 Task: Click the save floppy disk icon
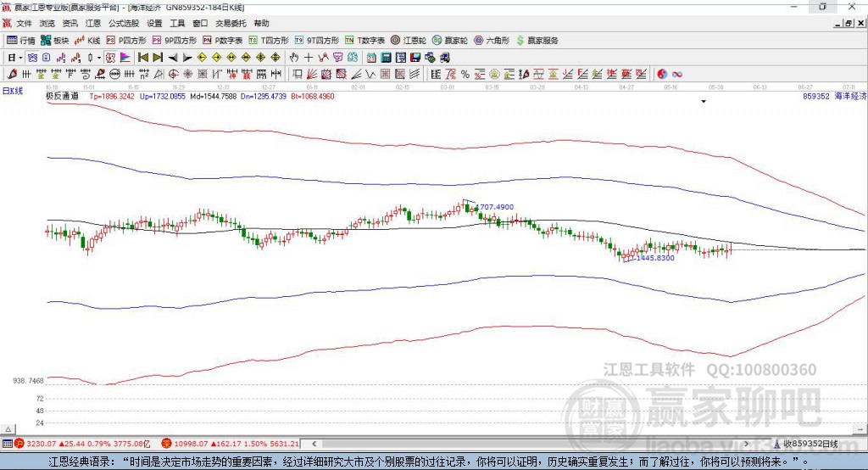pos(415,58)
